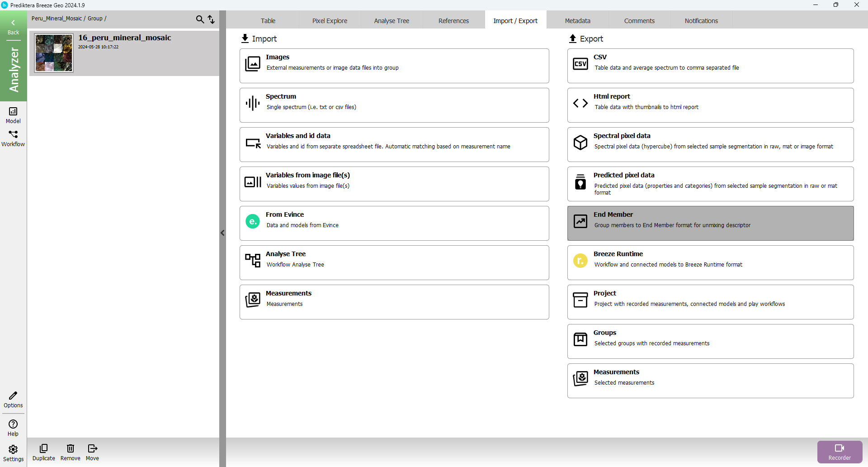This screenshot has width=868, height=467.
Task: Export table data as CSV
Action: click(x=710, y=66)
